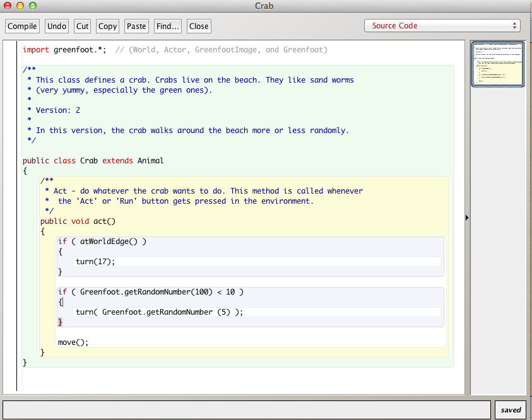The width and height of the screenshot is (532, 420).
Task: Cut the selected code
Action: [x=82, y=26]
